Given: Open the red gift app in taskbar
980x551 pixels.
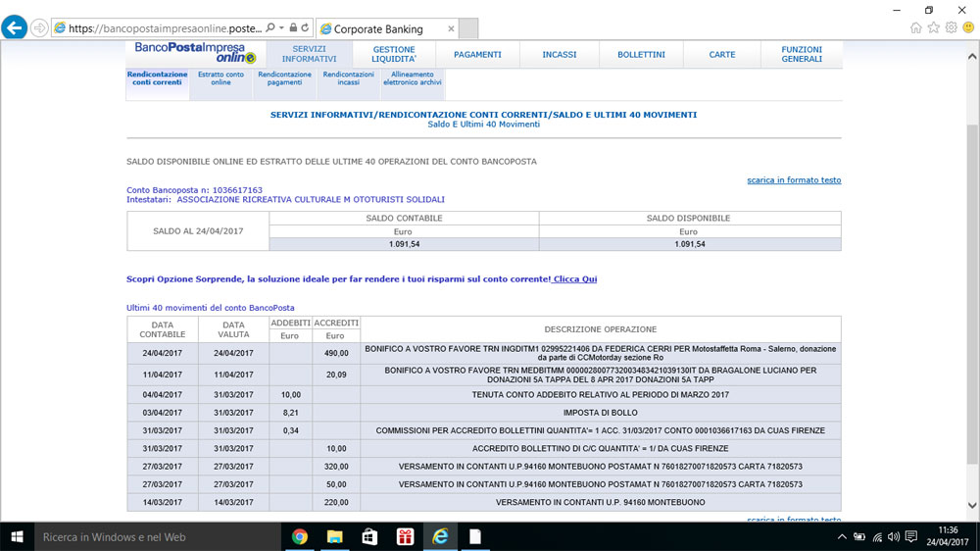Looking at the screenshot, I should 405,536.
